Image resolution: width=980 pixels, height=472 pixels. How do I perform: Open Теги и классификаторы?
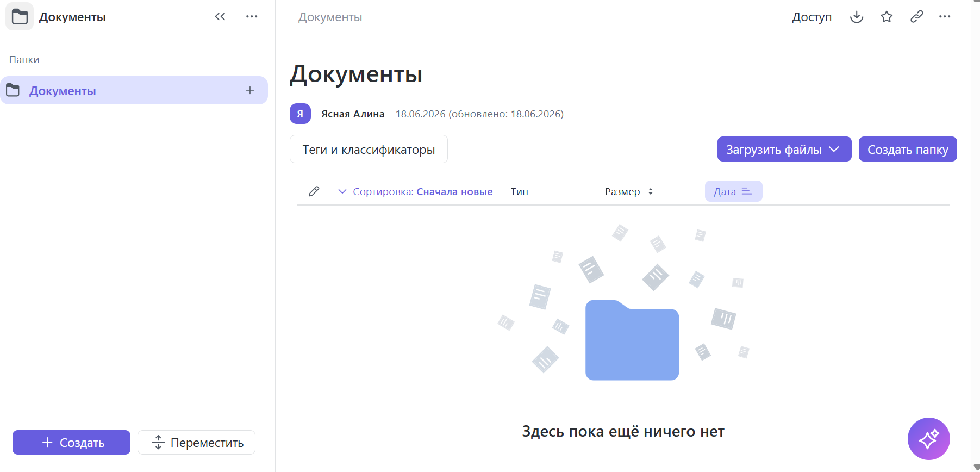(369, 150)
